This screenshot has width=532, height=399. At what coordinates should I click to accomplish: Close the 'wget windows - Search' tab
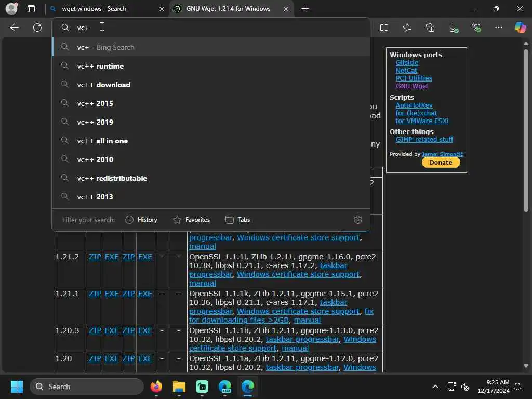click(x=162, y=9)
